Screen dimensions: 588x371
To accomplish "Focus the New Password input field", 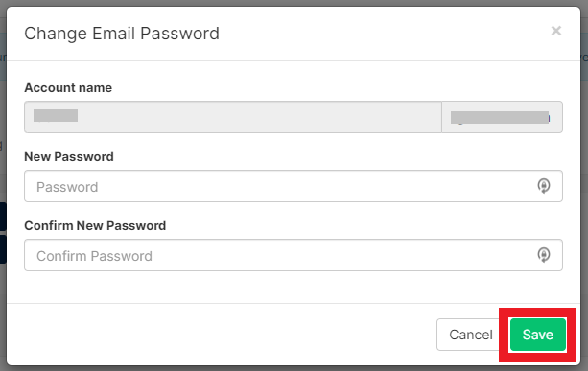I will click(x=294, y=186).
